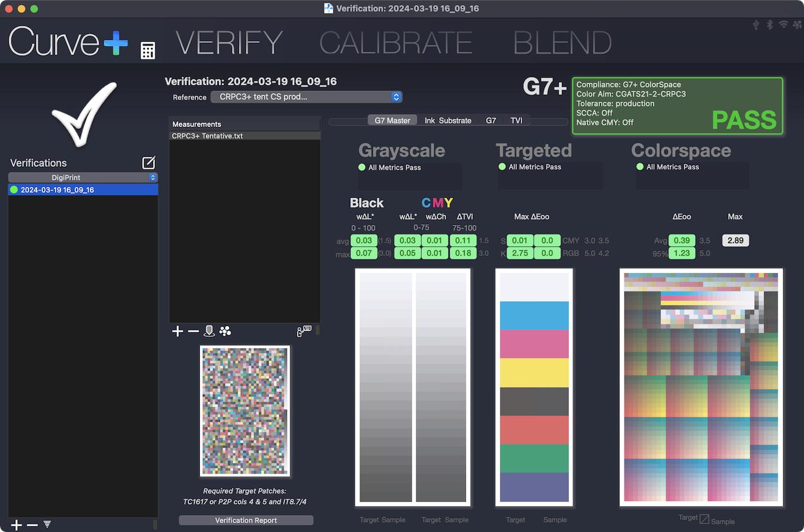Click the Verification Report button
The image size is (804, 532).
246,521
